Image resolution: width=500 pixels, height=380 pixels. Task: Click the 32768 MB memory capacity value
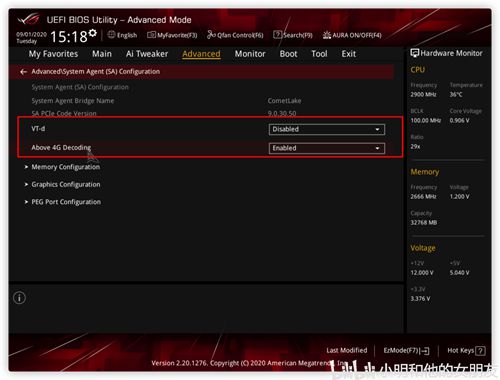(x=424, y=223)
